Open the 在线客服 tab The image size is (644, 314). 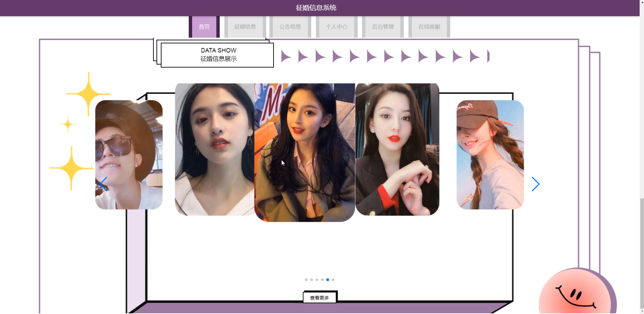429,27
